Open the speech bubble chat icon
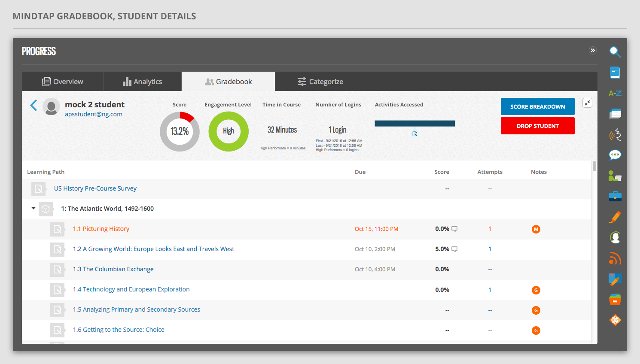The height and width of the screenshot is (364, 640). point(615,155)
